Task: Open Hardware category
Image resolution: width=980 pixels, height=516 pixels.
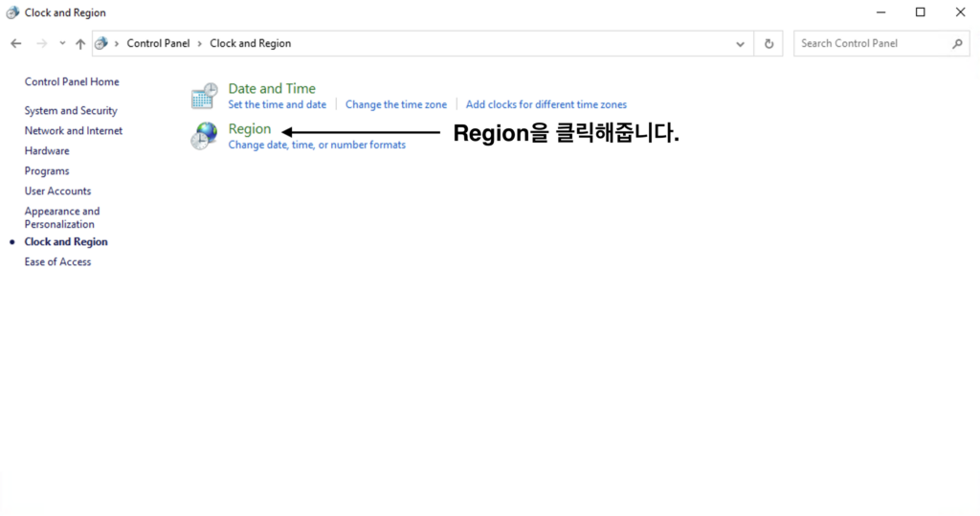Action: pyautogui.click(x=47, y=150)
